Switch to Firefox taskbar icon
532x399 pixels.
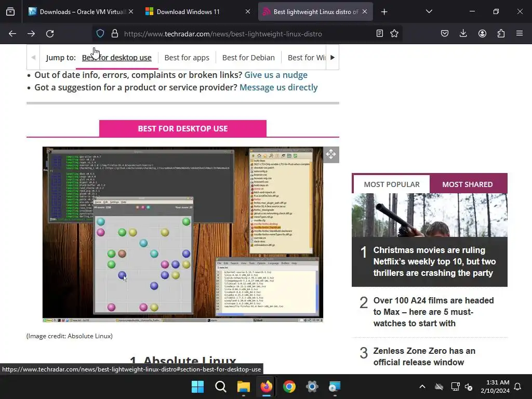(267, 387)
